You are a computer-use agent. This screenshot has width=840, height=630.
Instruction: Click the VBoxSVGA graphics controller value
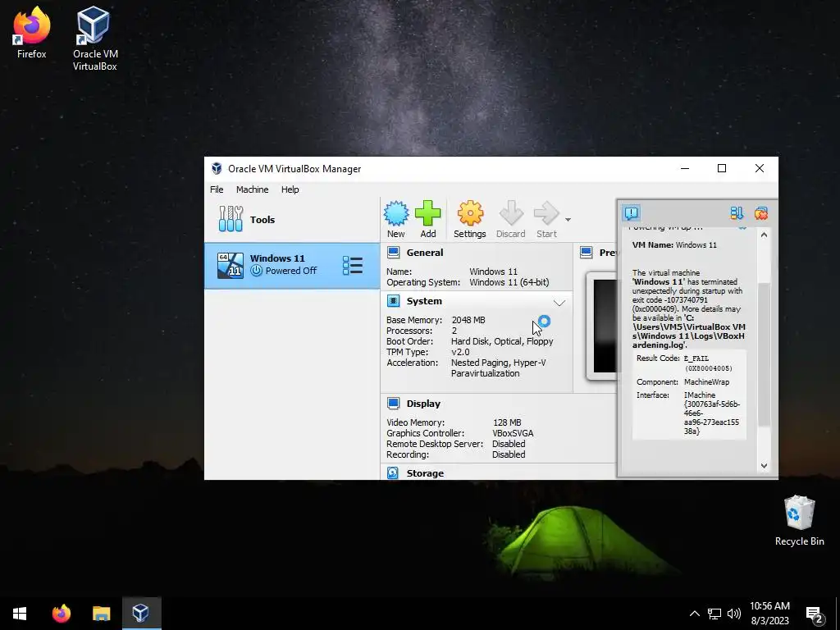(513, 433)
